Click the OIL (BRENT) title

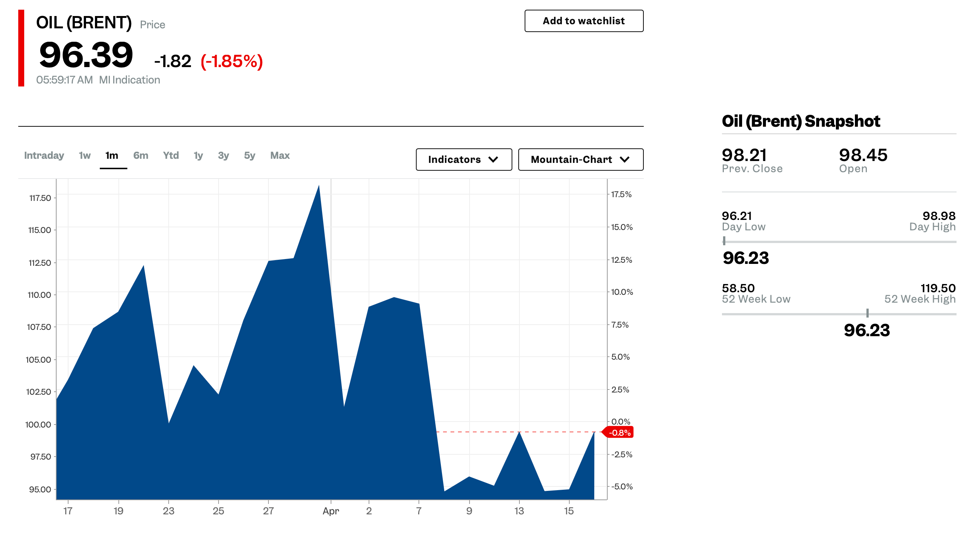coord(84,23)
